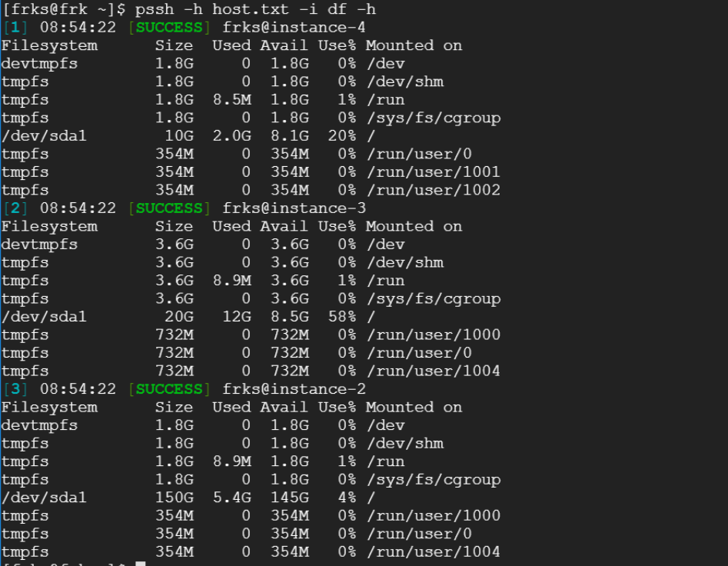Click "/run/user/1004" in the instance-2 output

click(x=434, y=552)
